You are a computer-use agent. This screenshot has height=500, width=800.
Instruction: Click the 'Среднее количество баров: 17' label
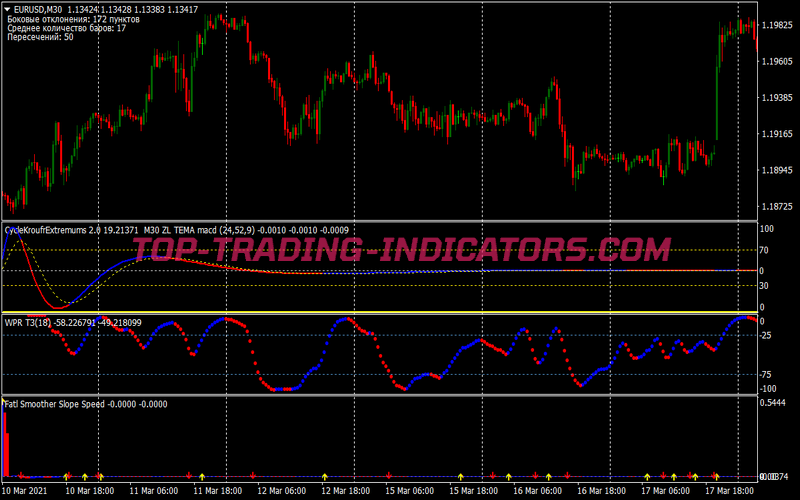coord(67,28)
